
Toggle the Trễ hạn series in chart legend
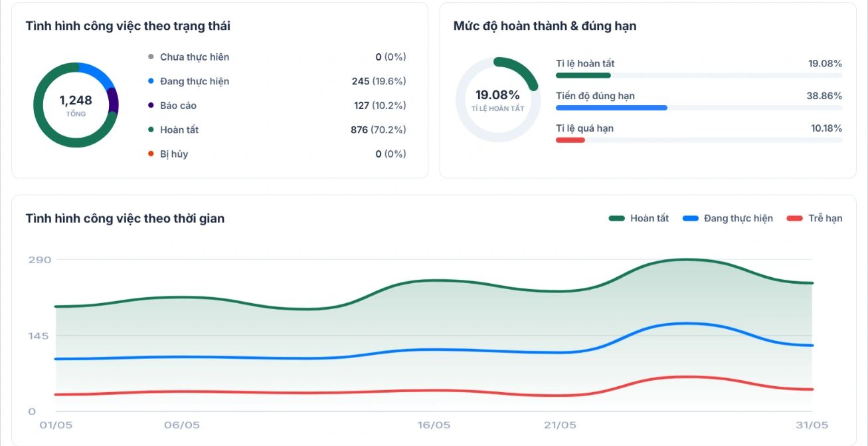pos(814,218)
